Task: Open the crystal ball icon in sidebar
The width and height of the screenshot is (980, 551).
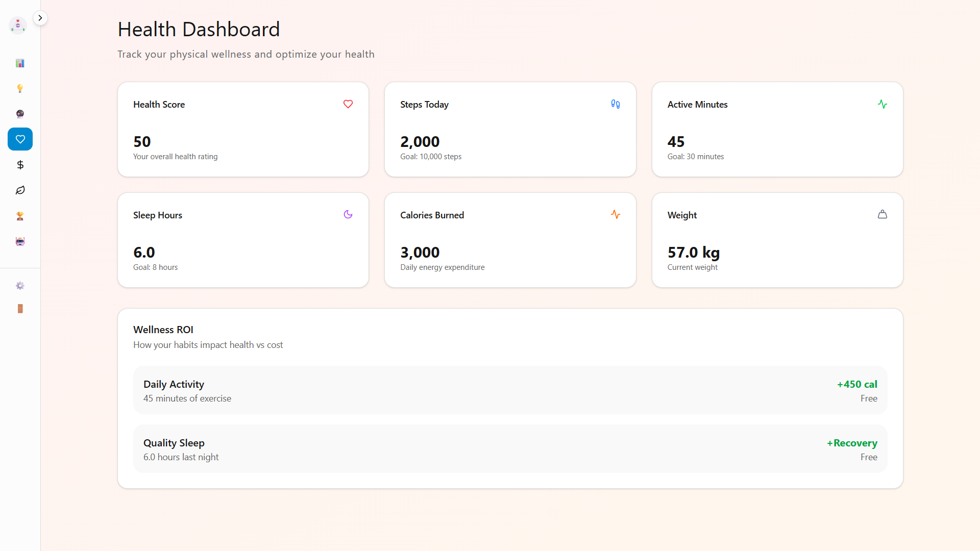Action: pos(20,114)
